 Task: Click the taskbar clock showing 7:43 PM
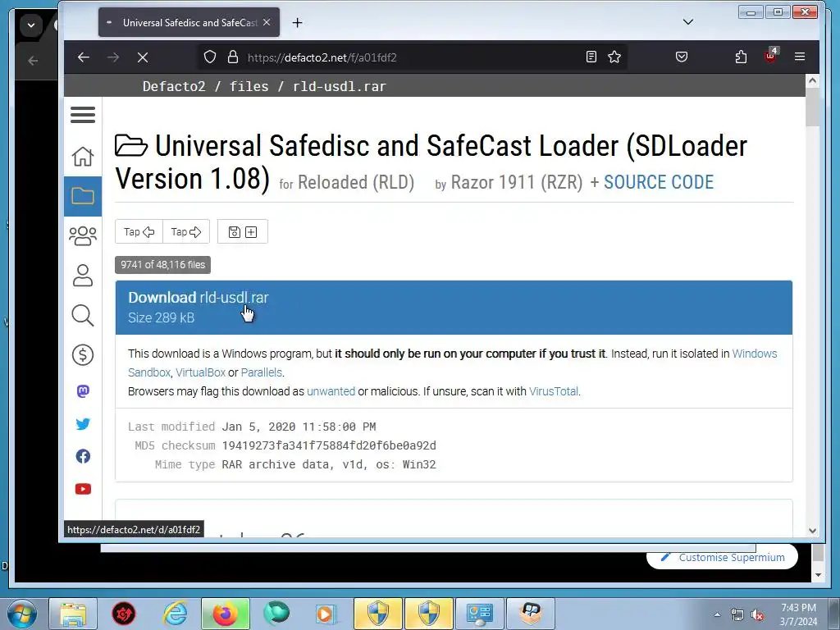798,614
